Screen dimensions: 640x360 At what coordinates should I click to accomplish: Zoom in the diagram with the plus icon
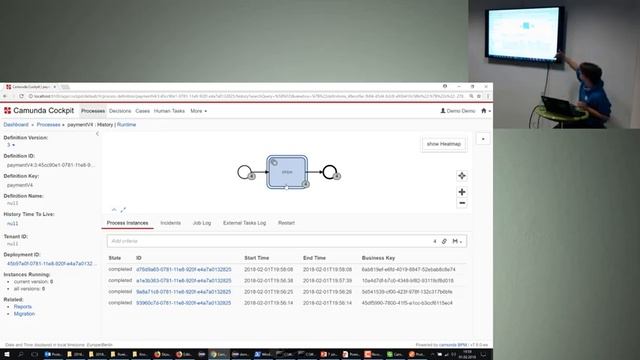pyautogui.click(x=462, y=192)
